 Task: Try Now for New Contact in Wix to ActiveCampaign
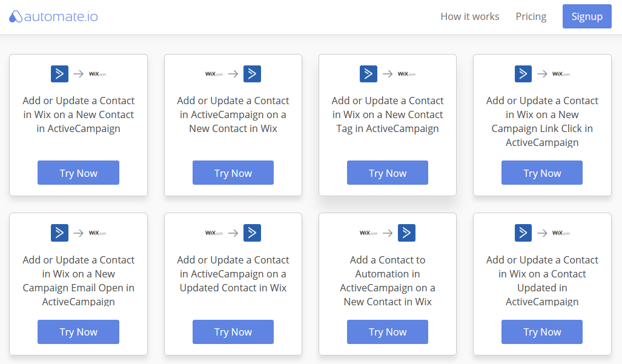tap(233, 173)
